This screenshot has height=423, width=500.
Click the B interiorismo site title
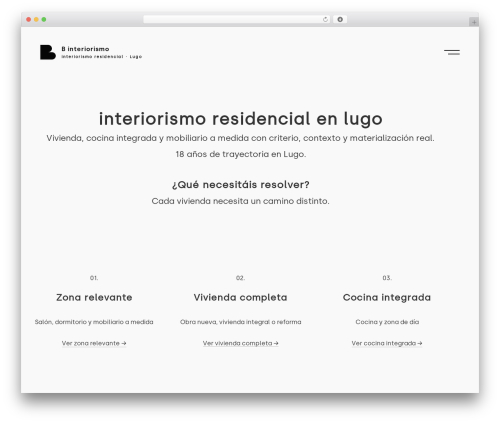tap(85, 49)
